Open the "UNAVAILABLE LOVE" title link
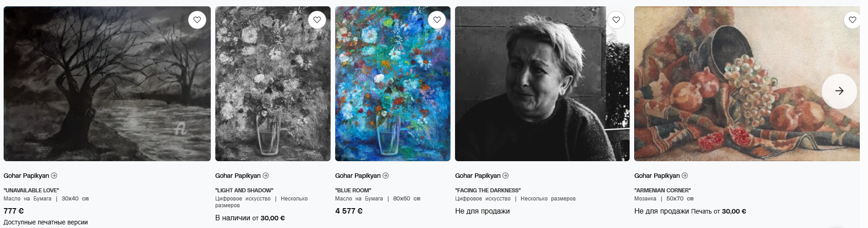The width and height of the screenshot is (868, 228). [31, 191]
